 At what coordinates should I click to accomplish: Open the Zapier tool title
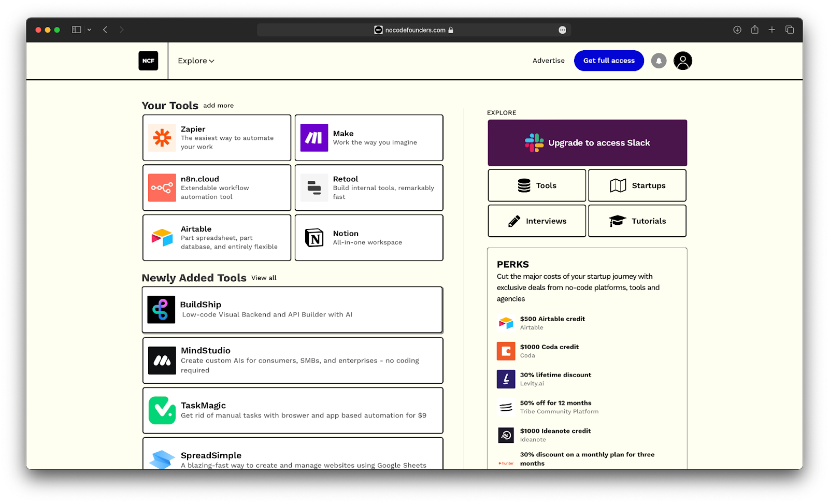(193, 129)
